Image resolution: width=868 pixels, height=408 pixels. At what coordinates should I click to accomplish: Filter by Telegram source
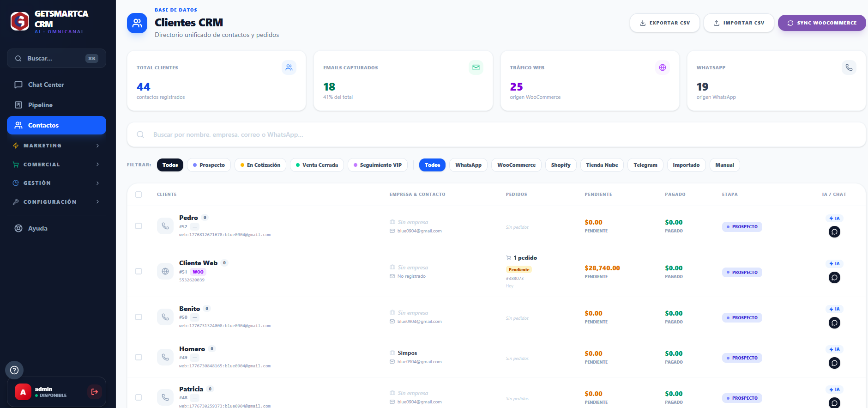[x=645, y=165]
